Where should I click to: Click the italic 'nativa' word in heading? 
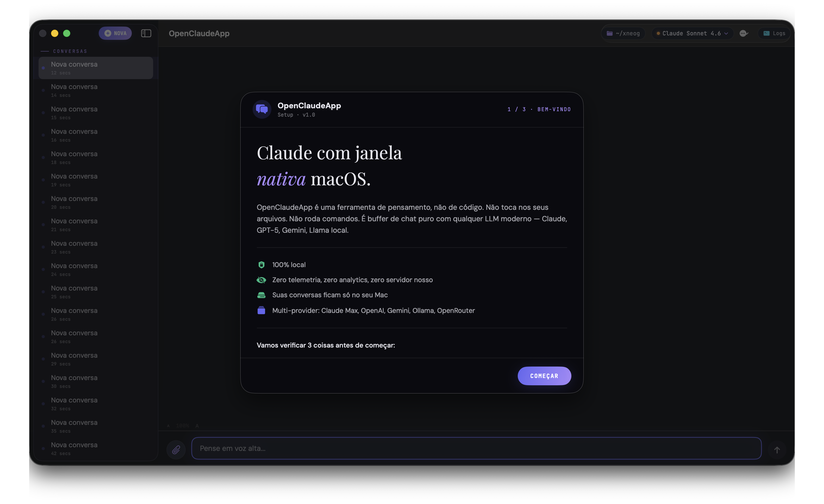coord(281,179)
